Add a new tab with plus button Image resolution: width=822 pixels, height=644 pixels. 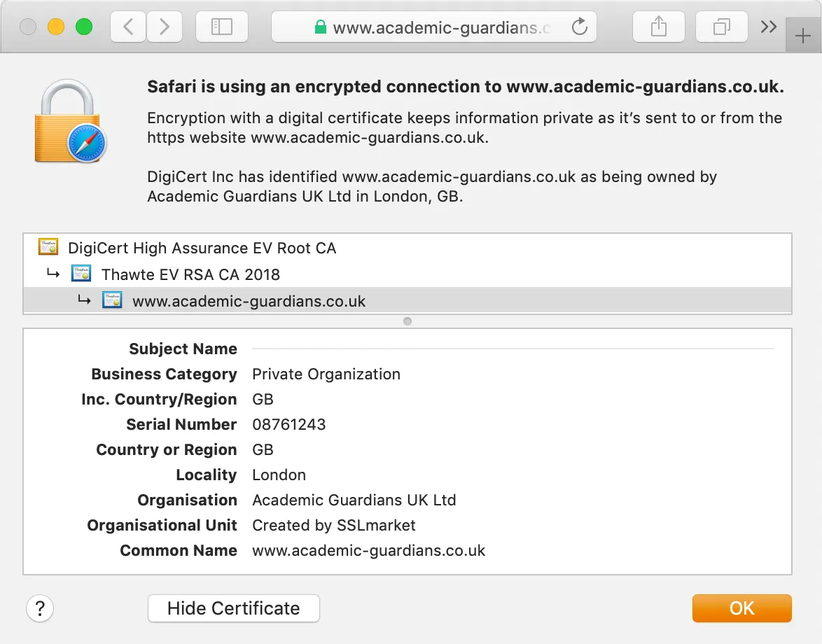pos(802,36)
